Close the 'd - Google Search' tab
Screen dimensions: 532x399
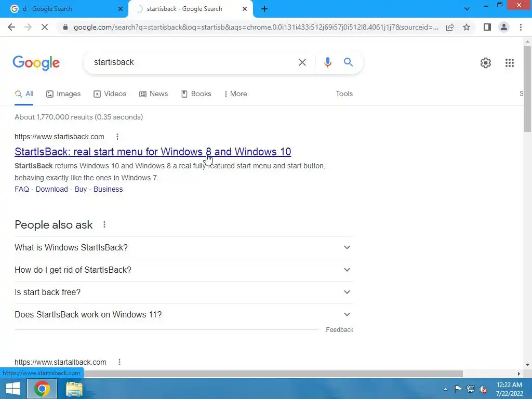120,9
